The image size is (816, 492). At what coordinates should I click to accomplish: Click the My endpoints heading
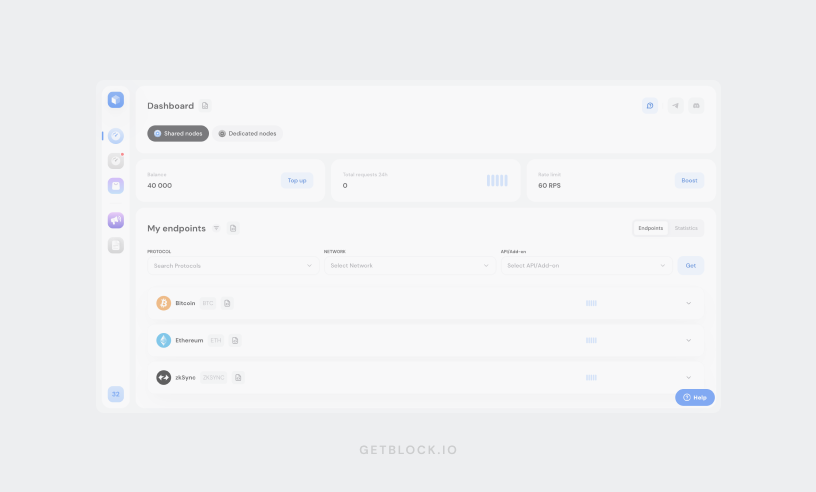pos(176,229)
